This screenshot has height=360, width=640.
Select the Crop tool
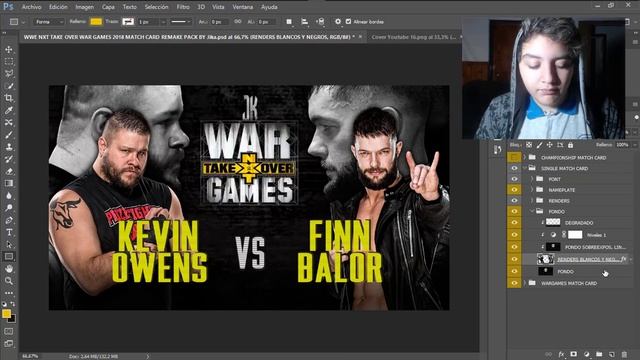[x=9, y=98]
